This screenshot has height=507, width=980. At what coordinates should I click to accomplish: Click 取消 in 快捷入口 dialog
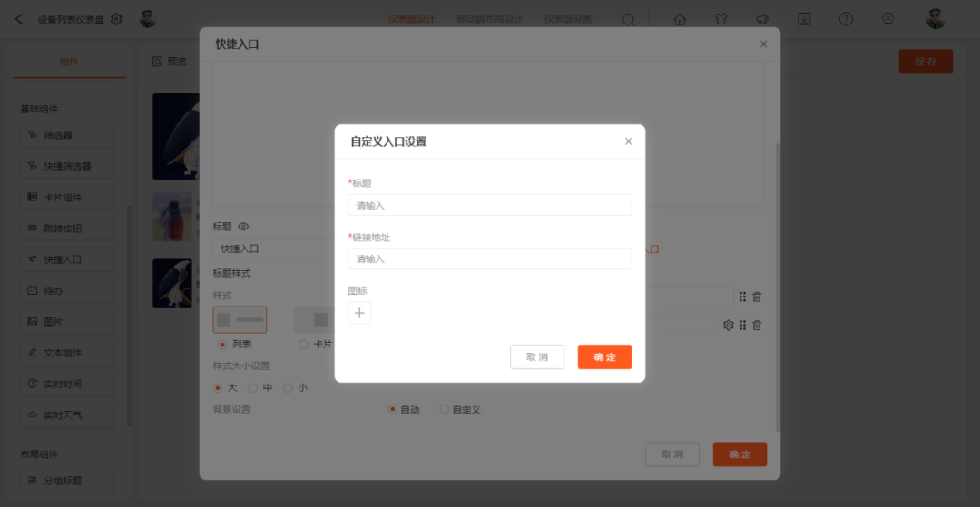click(x=671, y=453)
